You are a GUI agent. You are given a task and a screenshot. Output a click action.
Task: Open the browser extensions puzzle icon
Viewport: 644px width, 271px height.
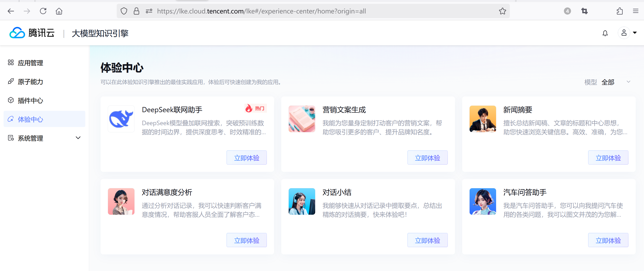620,11
